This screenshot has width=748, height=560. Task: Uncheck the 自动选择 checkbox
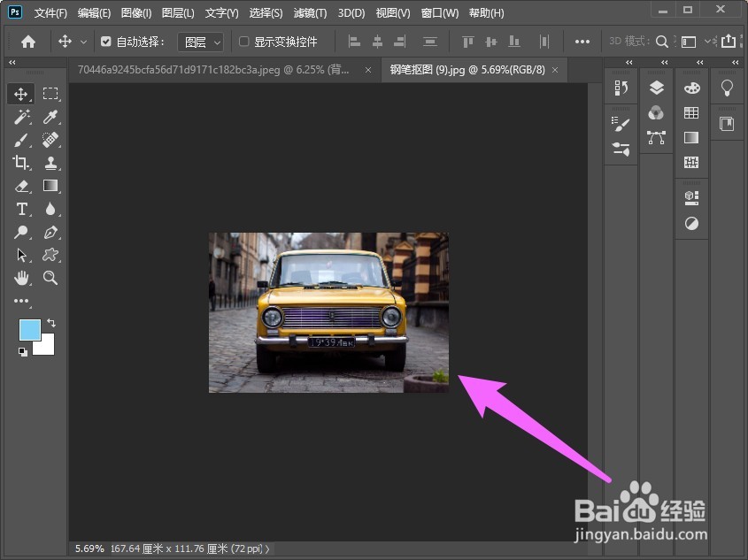point(106,42)
